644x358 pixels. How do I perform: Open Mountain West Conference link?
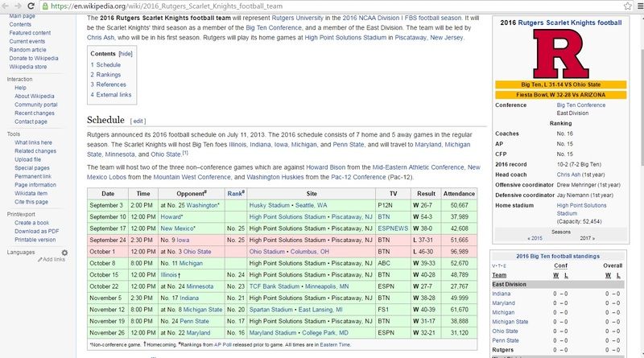[x=192, y=177]
